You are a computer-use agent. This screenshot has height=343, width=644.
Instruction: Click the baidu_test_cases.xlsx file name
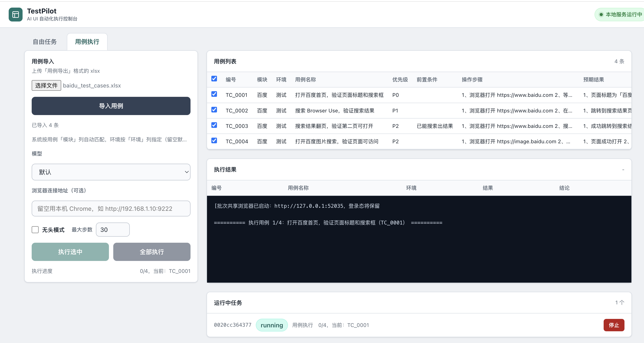click(92, 86)
